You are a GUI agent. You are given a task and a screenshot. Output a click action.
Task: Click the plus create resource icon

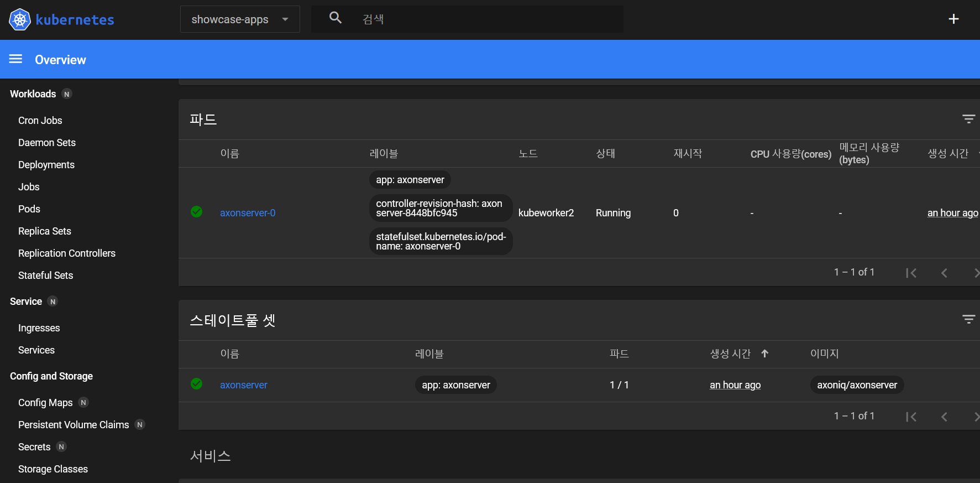(x=953, y=19)
